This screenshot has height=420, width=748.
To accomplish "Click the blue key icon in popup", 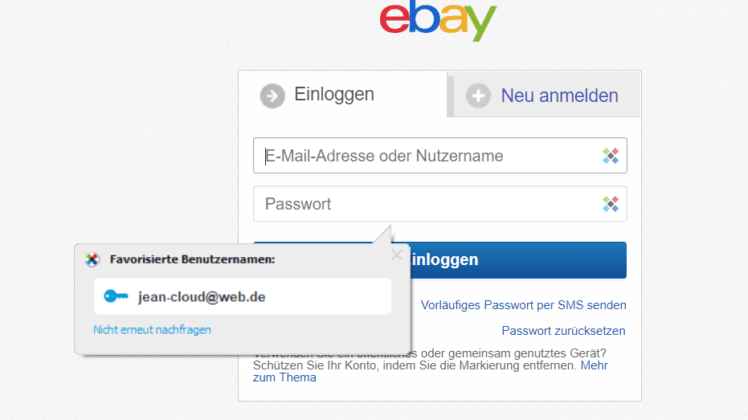I will pos(116,296).
